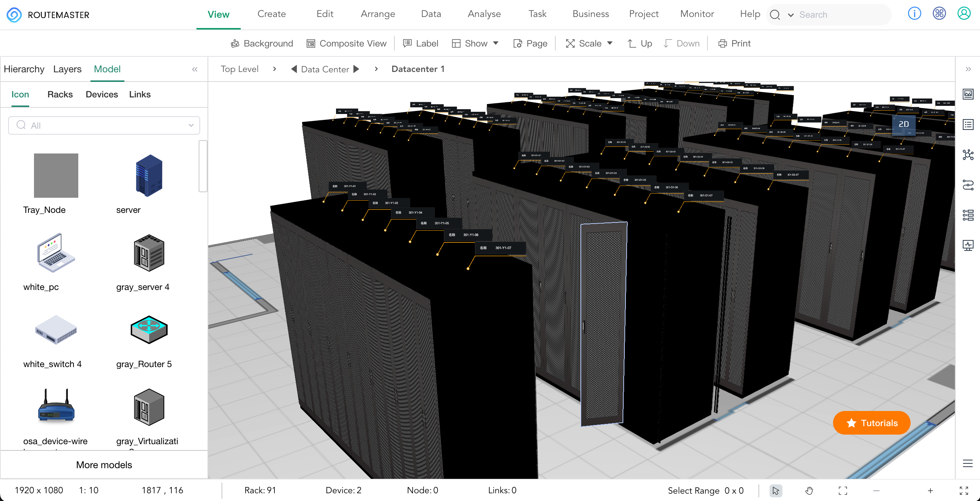This screenshot has width=980, height=501.
Task: Collapse the left panel with double chevron
Action: point(195,69)
